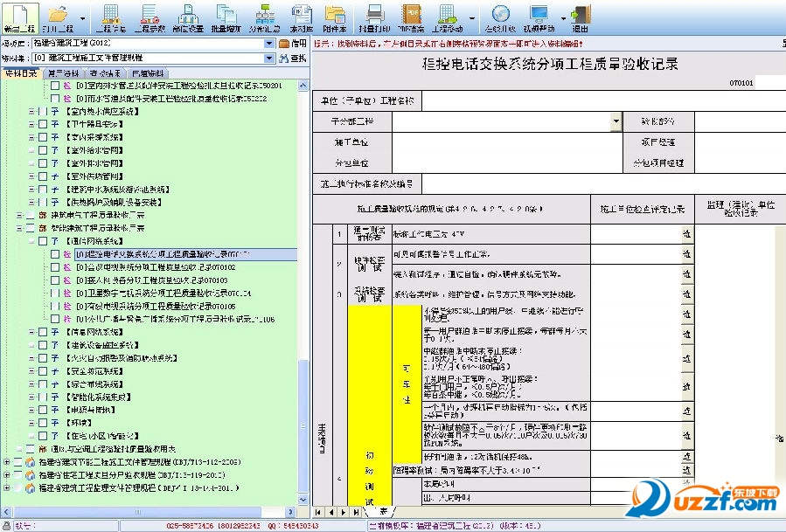Switch to the 资料目录 tab

coord(22,73)
